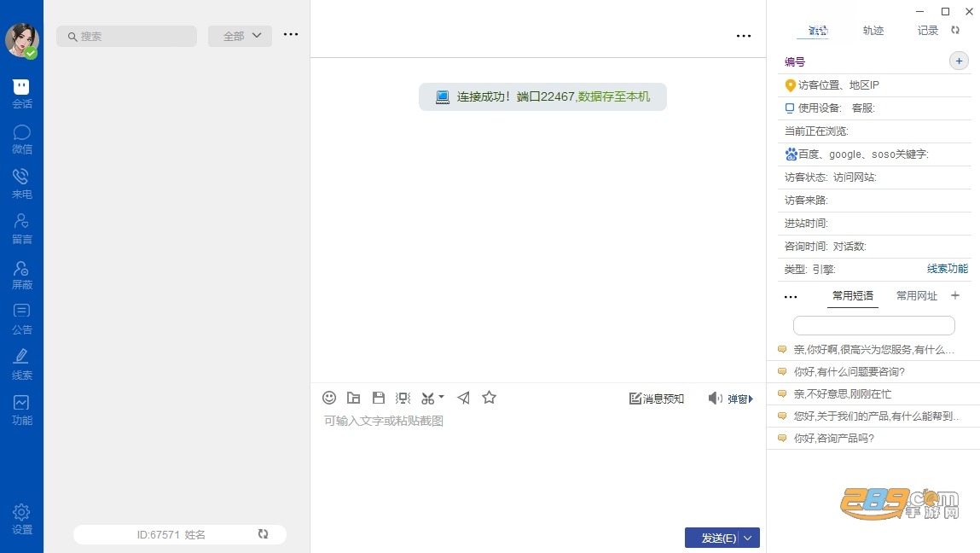Click 访客来路 row
Image resolution: width=980 pixels, height=553 pixels.
pyautogui.click(x=874, y=201)
